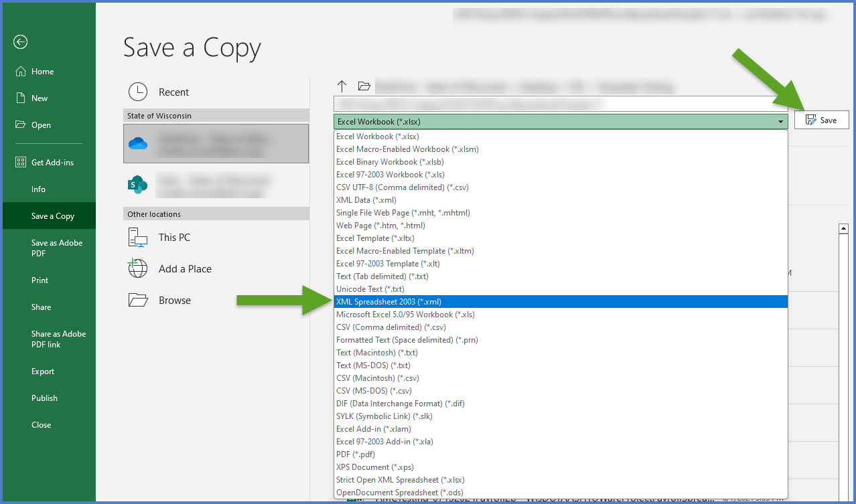Select Text (Macintosh) (*.txt)

click(561, 353)
